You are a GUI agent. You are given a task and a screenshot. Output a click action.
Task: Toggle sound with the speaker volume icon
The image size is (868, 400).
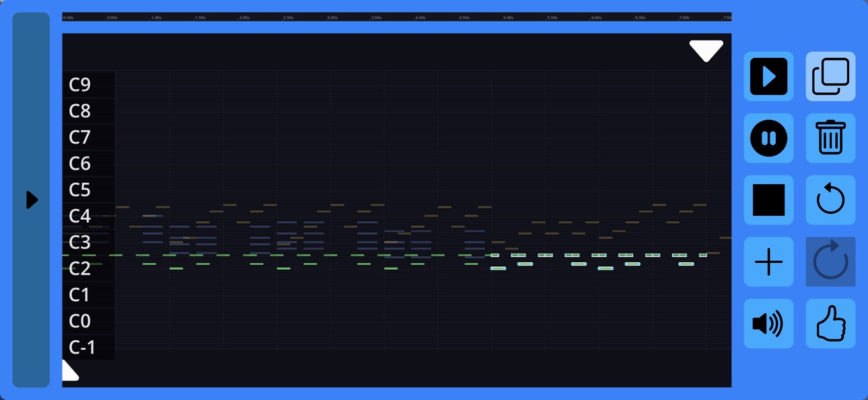(768, 324)
